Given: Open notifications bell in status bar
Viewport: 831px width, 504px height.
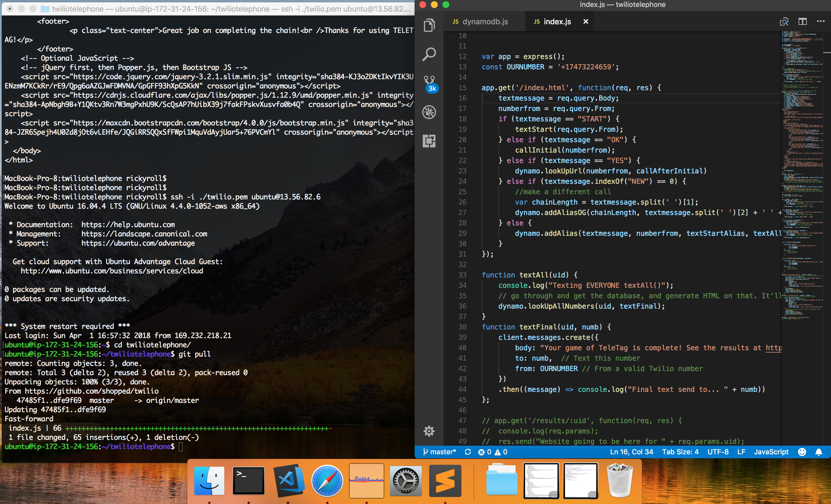Looking at the screenshot, I should coord(819,452).
